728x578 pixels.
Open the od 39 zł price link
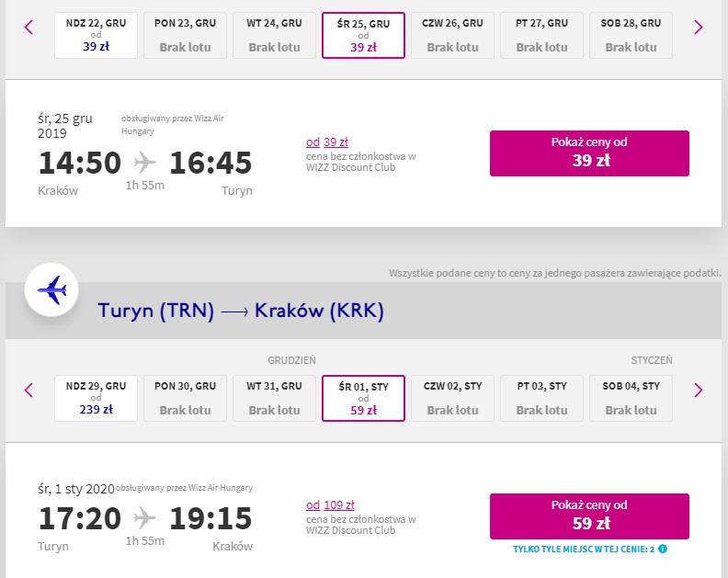(327, 142)
